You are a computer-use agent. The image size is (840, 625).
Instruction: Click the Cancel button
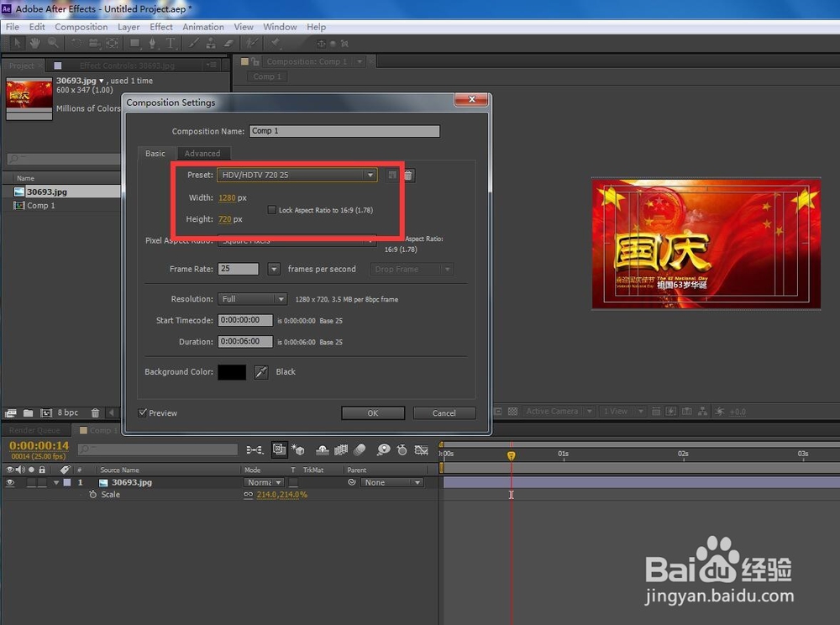tap(444, 413)
